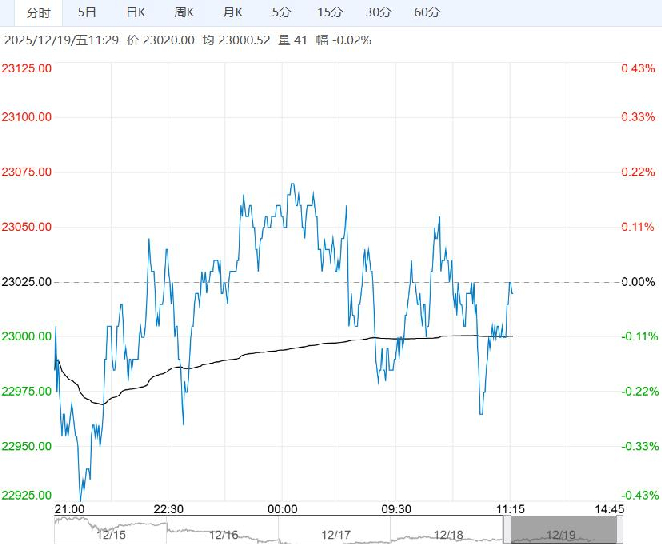Choose the 15分 interval tab

pyautogui.click(x=328, y=12)
